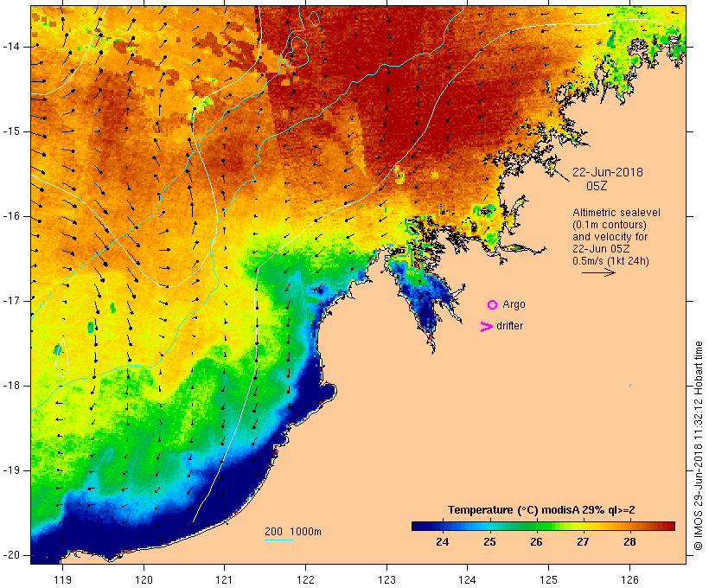Click the latitude axis label '-16'
The height and width of the screenshot is (588, 709).
11,216
